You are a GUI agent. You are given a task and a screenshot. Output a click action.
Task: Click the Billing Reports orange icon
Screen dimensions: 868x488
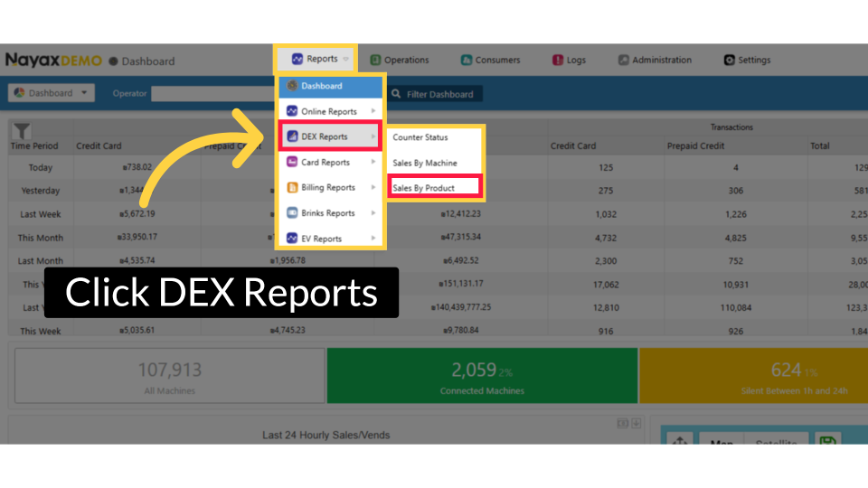pyautogui.click(x=292, y=188)
